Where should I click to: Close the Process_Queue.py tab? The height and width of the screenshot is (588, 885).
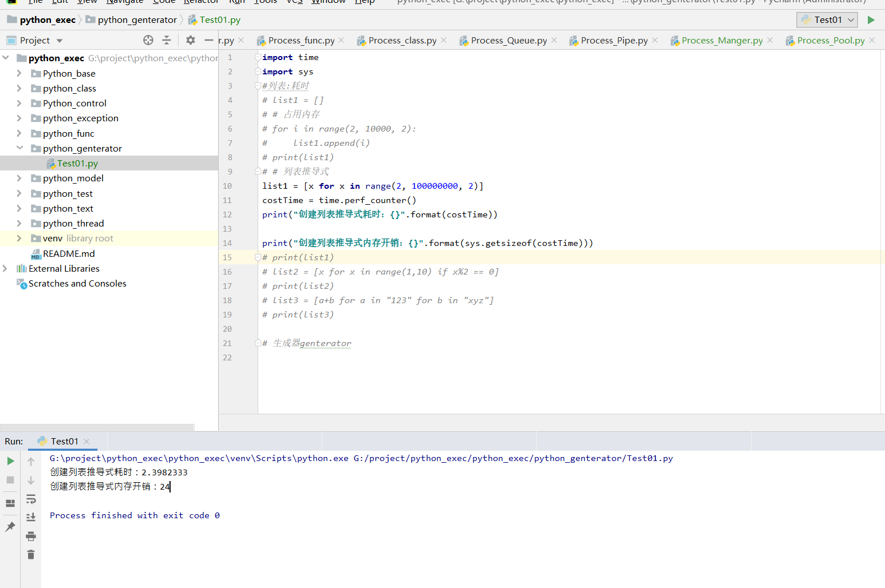(x=554, y=40)
